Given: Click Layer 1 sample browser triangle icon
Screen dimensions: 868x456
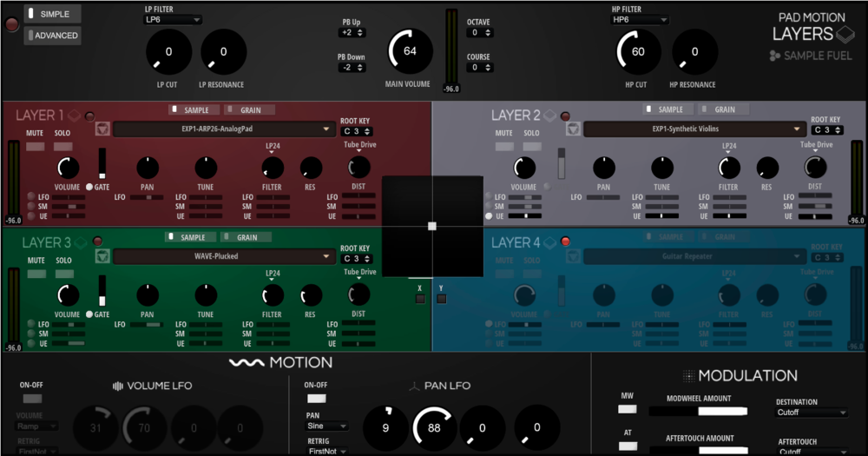Looking at the screenshot, I should click(102, 129).
